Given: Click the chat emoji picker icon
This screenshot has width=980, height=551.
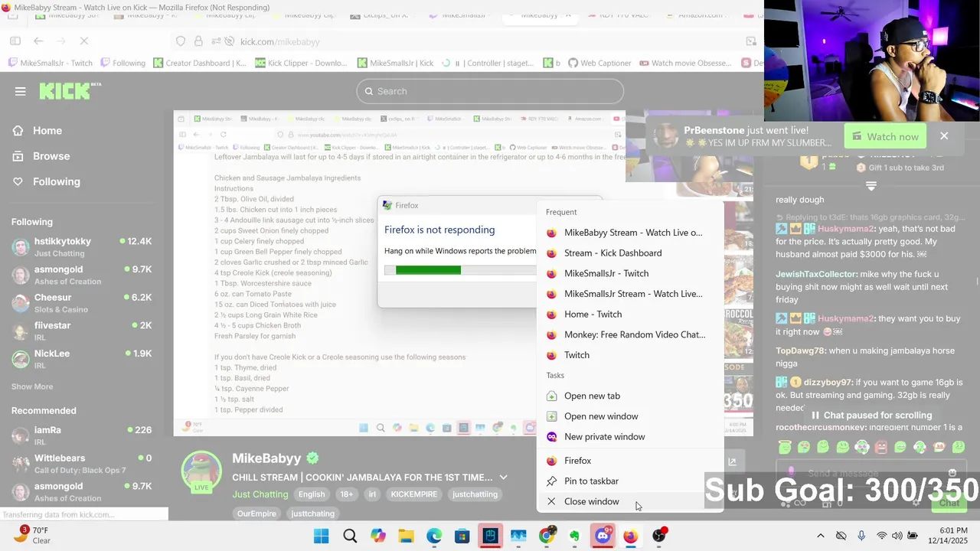Looking at the screenshot, I should point(952,473).
